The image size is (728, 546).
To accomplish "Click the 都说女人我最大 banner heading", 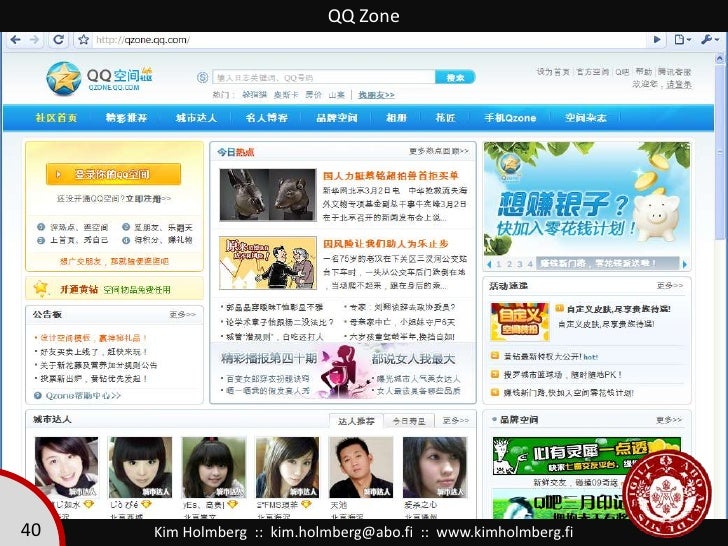I will click(413, 359).
